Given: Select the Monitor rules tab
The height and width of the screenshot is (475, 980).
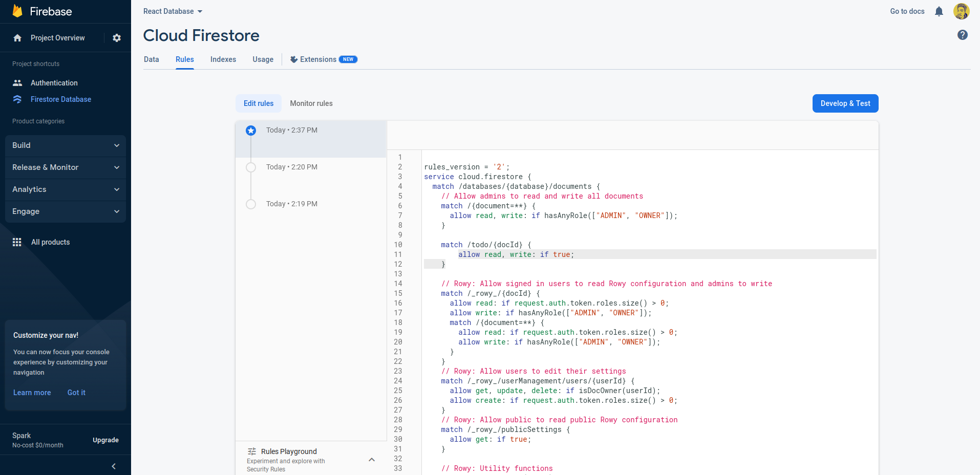Looking at the screenshot, I should (311, 103).
